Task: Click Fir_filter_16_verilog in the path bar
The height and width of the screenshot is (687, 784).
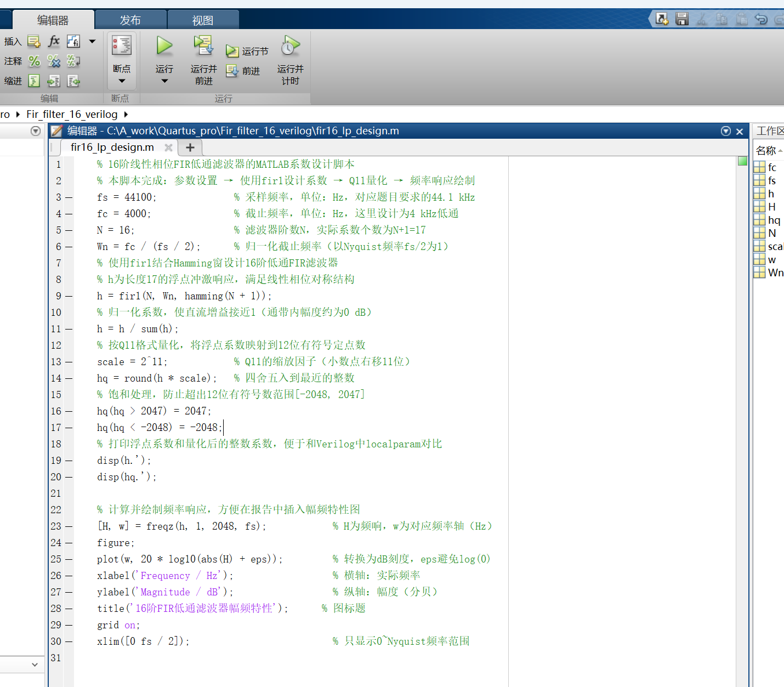Action: click(x=72, y=114)
